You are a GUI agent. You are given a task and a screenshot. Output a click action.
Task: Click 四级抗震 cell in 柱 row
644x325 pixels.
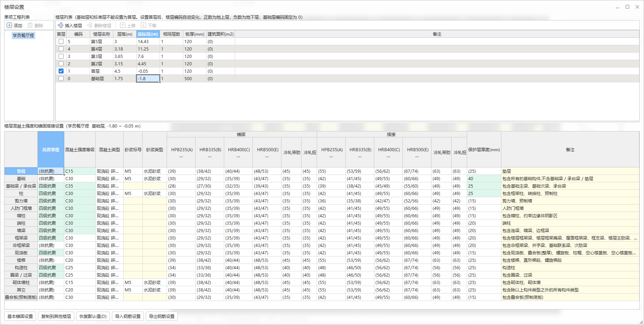(x=51, y=193)
